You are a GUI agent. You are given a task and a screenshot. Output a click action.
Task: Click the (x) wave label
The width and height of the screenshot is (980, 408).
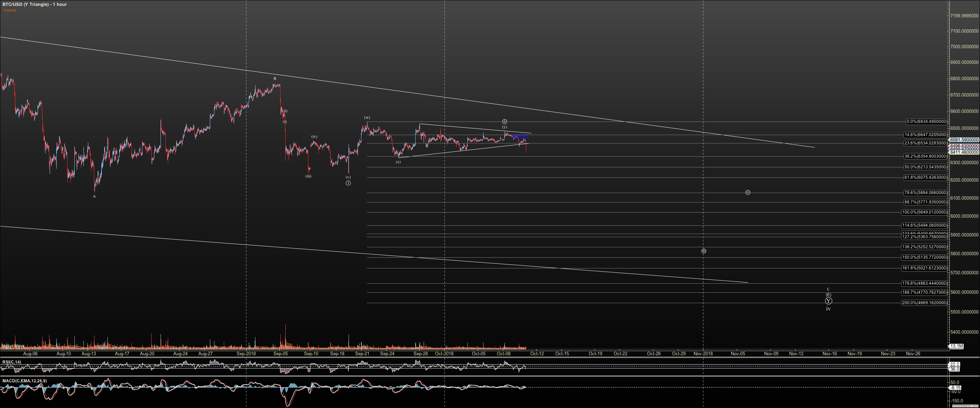(x=398, y=162)
